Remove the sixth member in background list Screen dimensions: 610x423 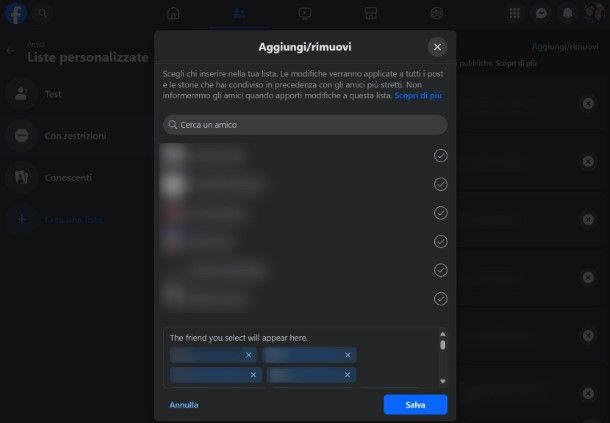(588, 393)
